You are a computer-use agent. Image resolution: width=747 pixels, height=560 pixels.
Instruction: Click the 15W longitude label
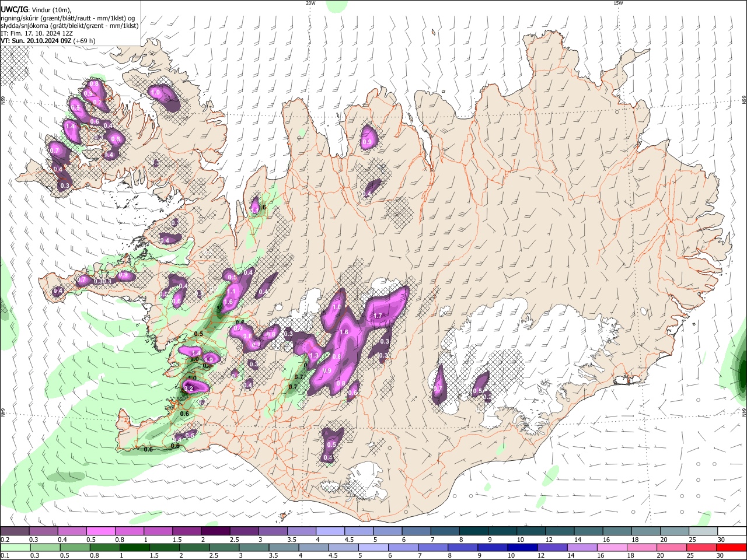(618, 3)
